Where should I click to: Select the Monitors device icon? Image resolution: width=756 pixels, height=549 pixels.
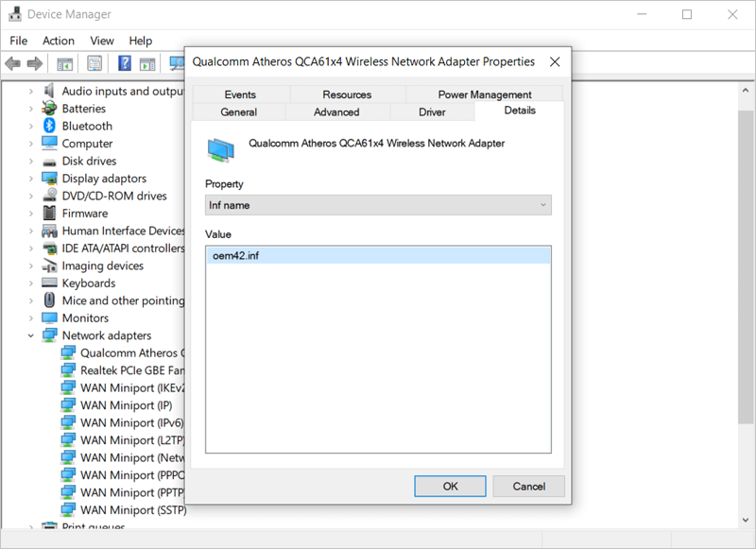pos(48,317)
